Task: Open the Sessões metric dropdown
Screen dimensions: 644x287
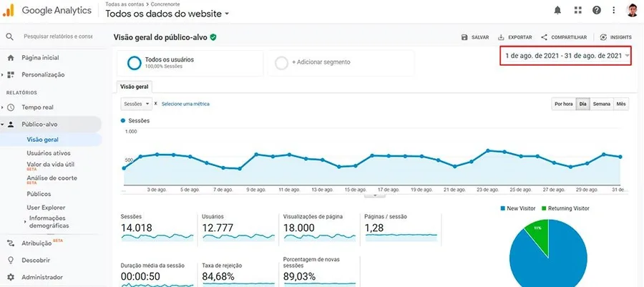Action: coord(136,104)
